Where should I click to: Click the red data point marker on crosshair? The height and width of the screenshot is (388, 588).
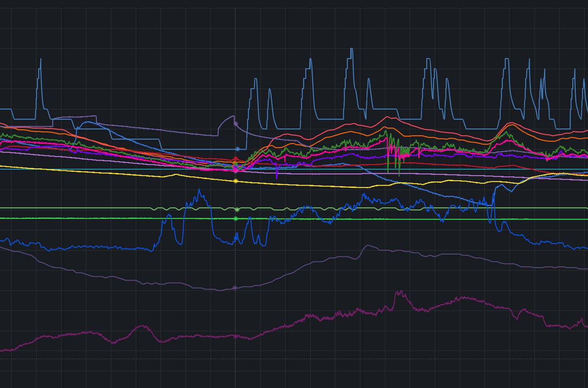coord(236,159)
